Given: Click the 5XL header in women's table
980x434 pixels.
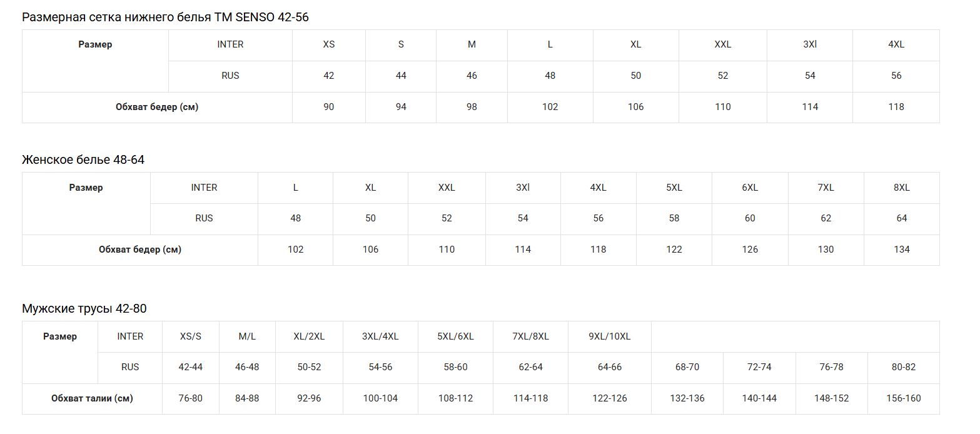Looking at the screenshot, I should tap(674, 188).
